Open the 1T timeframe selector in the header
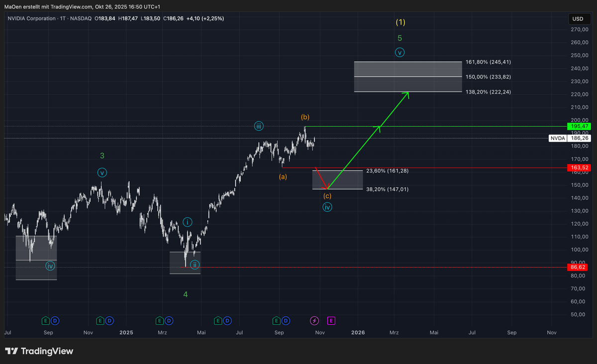 tap(62, 18)
